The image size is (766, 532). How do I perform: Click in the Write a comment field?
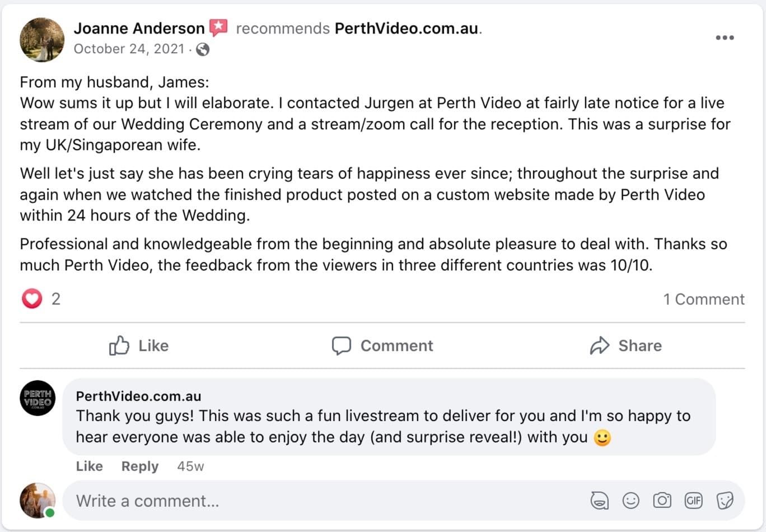pos(325,501)
